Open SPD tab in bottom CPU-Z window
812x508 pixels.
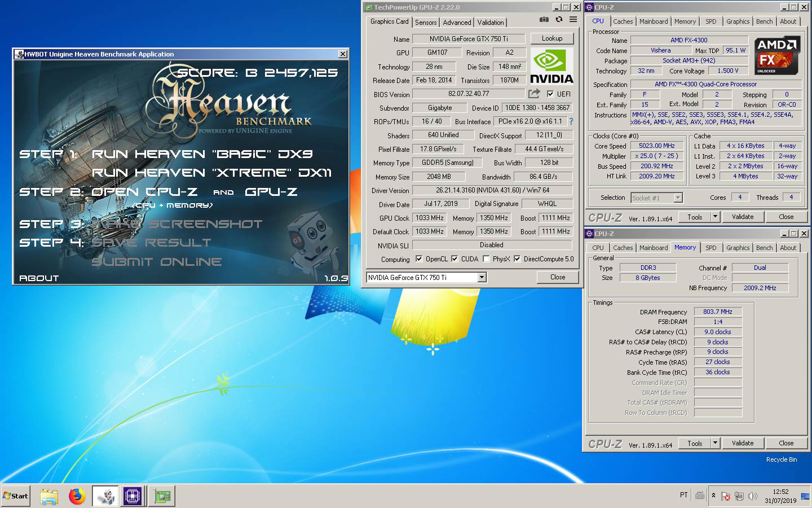(711, 248)
